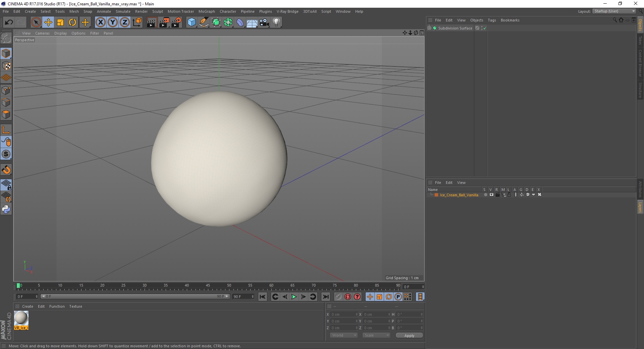The height and width of the screenshot is (349, 644).
Task: Click the timeline range slider bar
Action: point(135,296)
